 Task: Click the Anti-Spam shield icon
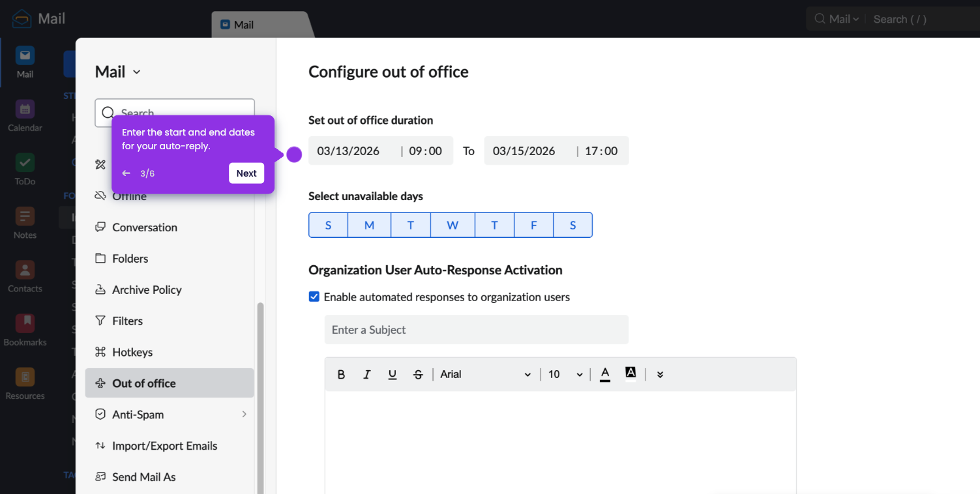(100, 414)
